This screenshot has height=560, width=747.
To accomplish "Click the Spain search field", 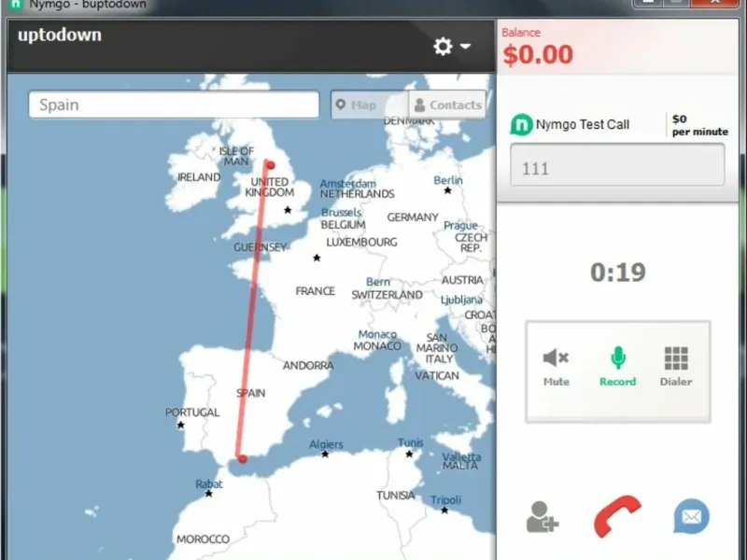I will click(174, 105).
